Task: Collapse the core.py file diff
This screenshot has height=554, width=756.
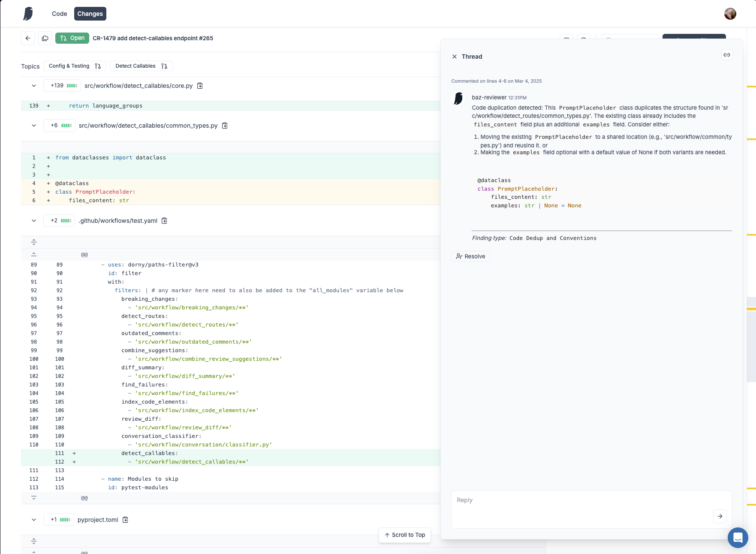Action: 34,86
